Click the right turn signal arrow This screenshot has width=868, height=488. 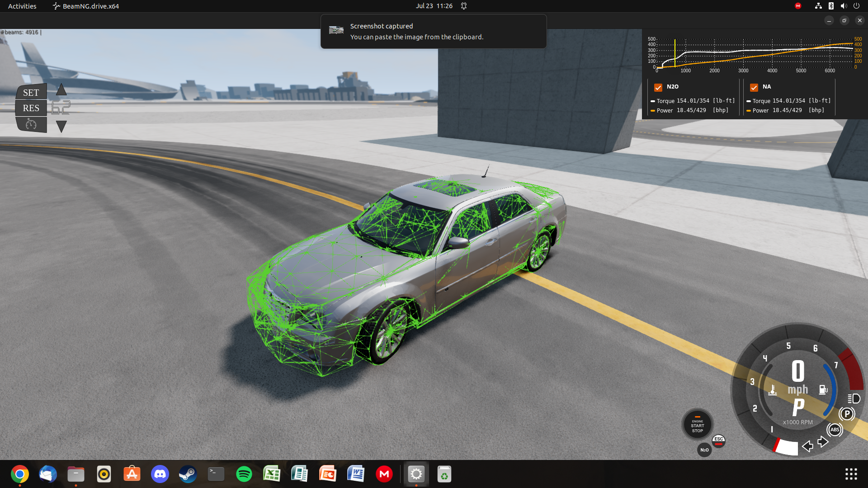823,441
